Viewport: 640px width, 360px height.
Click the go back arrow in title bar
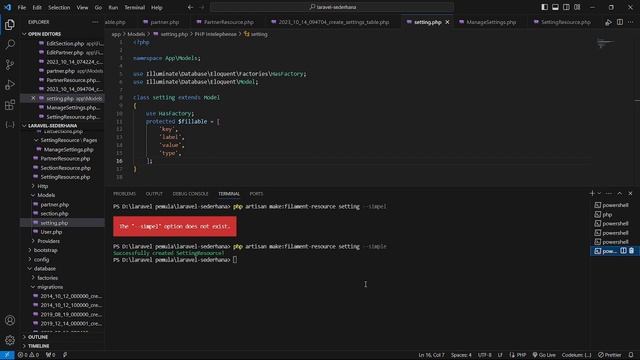pos(191,7)
